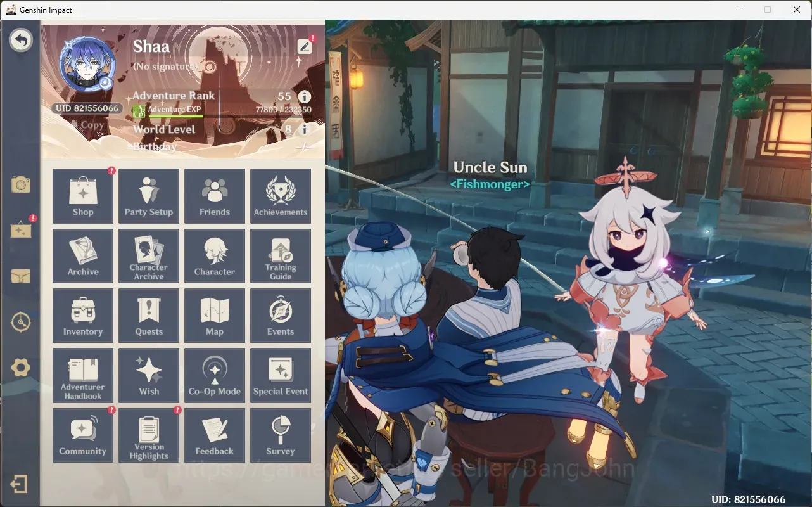
Task: Open Party Setup
Action: pos(149,196)
